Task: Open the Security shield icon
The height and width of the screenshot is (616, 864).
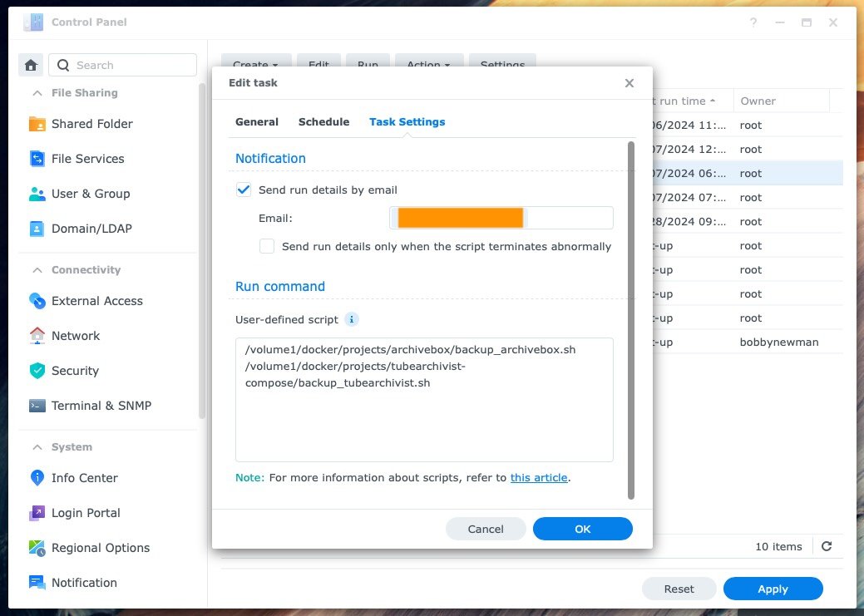Action: pos(37,371)
